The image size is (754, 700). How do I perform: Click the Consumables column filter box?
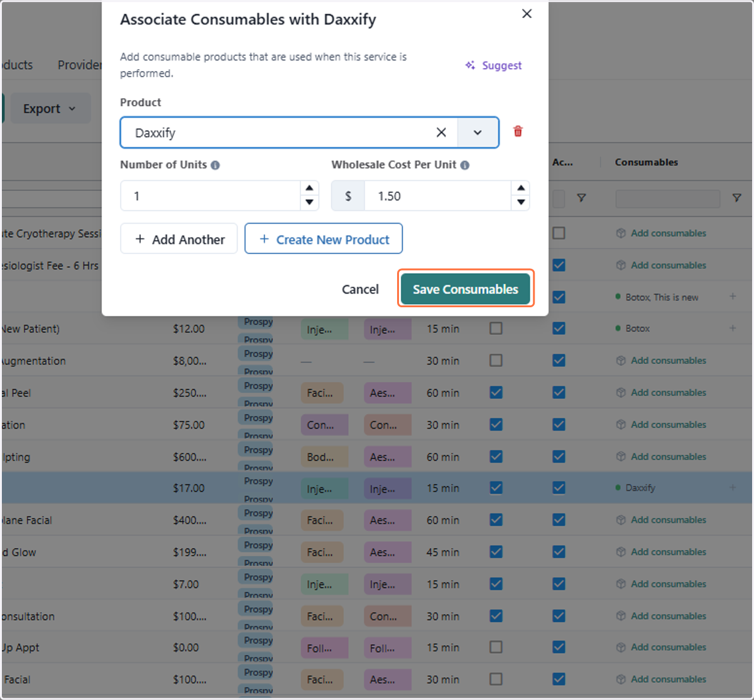pyautogui.click(x=668, y=199)
